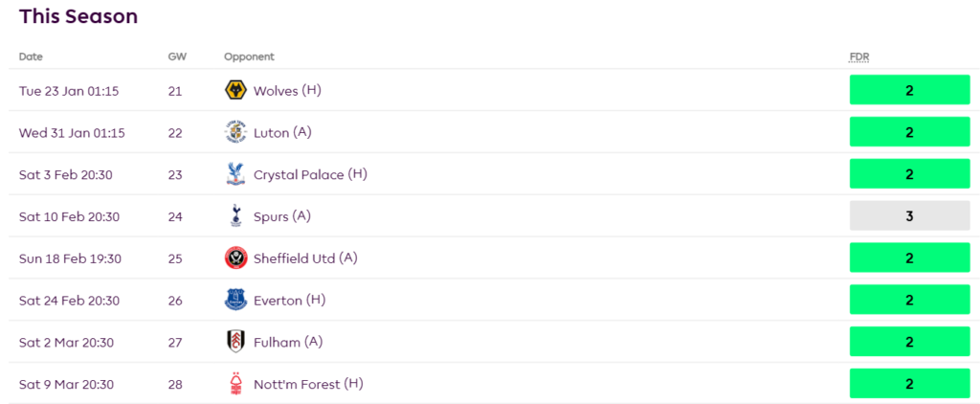Screen dimensions: 980x404
Task: Click the Spurs cockerel crest
Action: coord(235,216)
